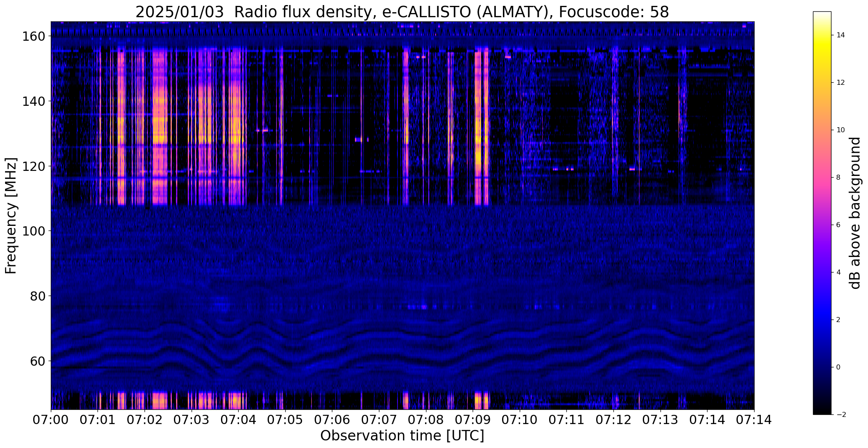Click the colorbar tick label 0
The width and height of the screenshot is (868, 448).
pos(839,367)
